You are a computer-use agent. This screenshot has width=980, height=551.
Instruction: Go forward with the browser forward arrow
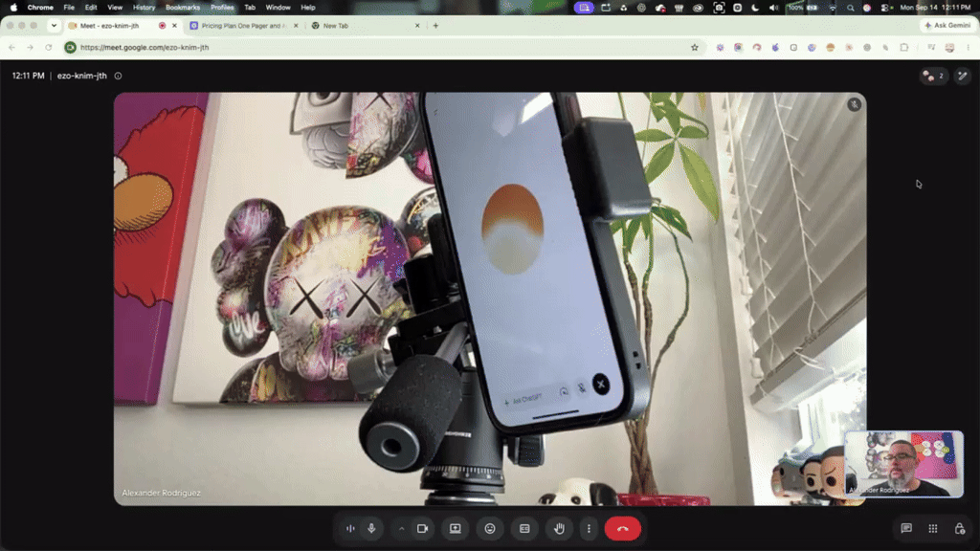coord(30,48)
